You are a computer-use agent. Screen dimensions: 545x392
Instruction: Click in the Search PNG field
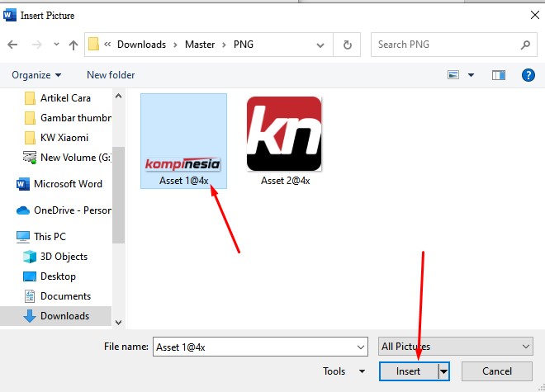click(x=446, y=45)
